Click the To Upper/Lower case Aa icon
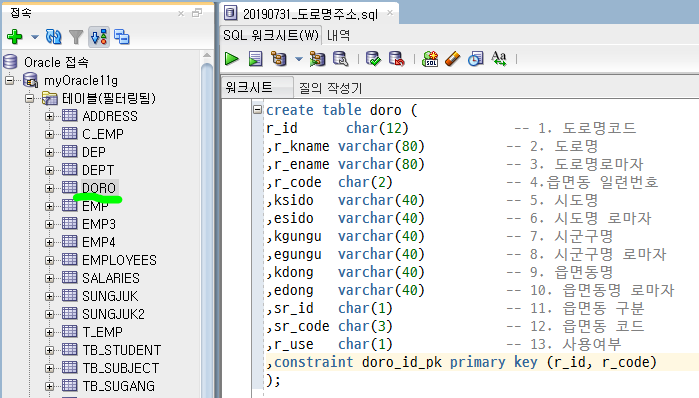The image size is (699, 398). pyautogui.click(x=499, y=59)
